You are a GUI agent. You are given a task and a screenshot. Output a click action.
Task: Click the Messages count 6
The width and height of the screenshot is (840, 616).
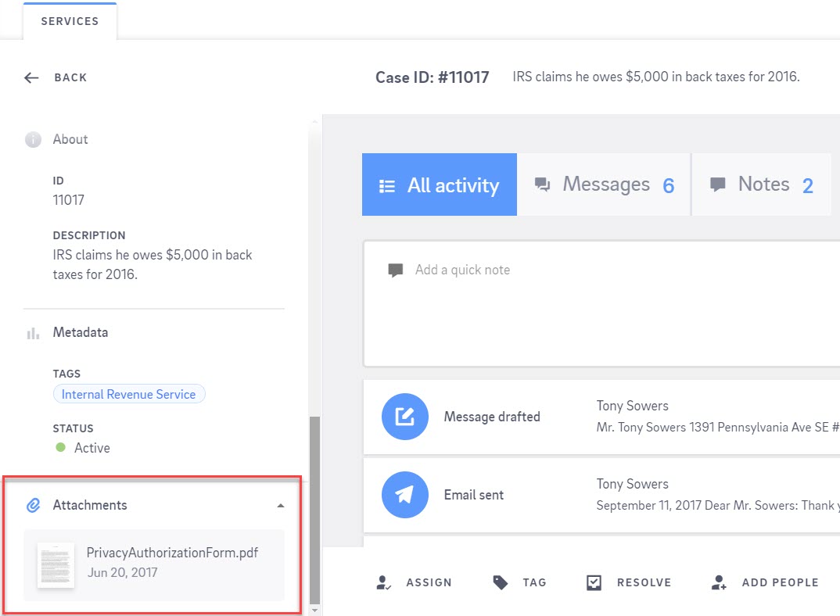coord(669,186)
